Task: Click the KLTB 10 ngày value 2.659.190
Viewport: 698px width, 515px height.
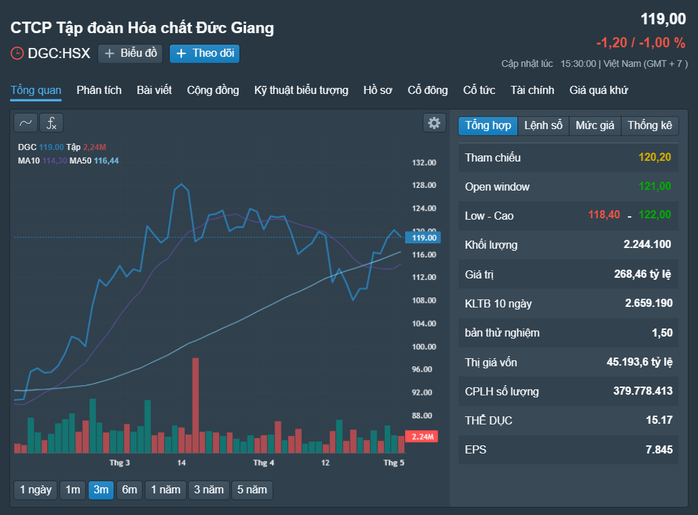Action: (x=649, y=303)
